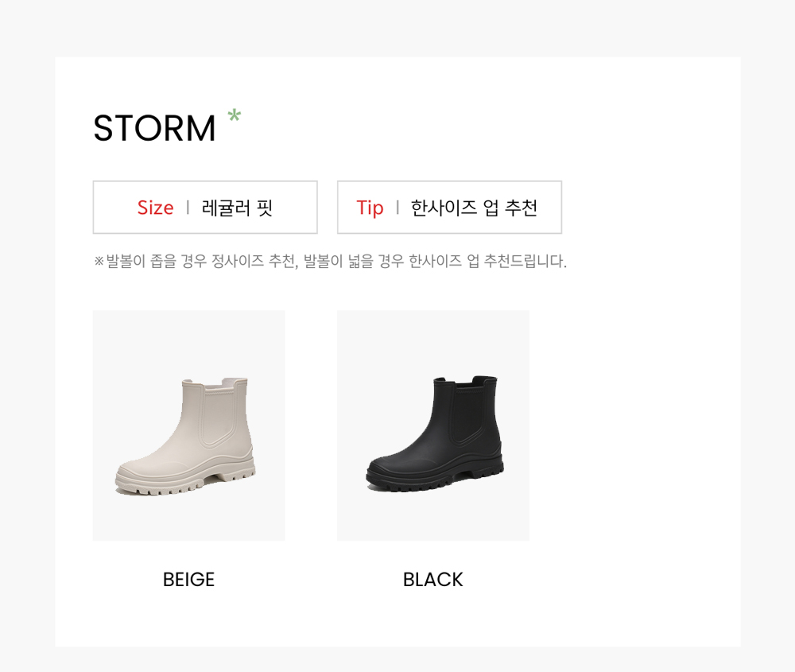The width and height of the screenshot is (795, 672).
Task: Click the reference mark before the sizing note
Action: [99, 261]
